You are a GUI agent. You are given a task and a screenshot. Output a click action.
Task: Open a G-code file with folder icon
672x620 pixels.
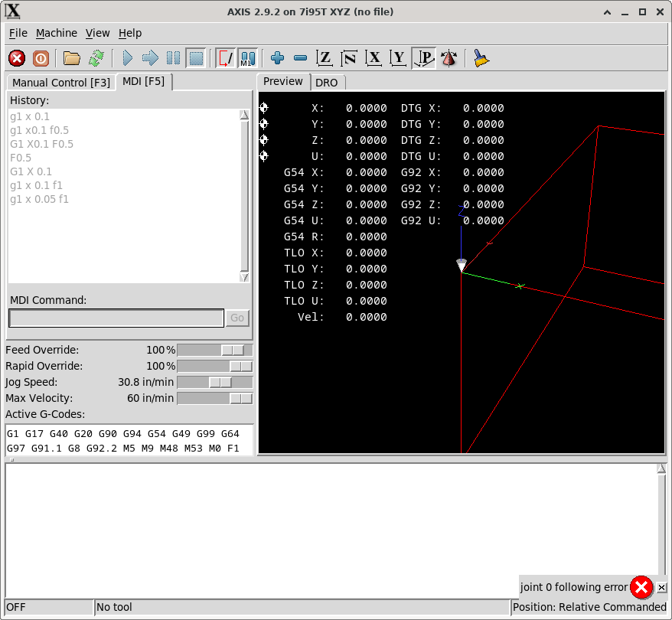click(x=72, y=58)
